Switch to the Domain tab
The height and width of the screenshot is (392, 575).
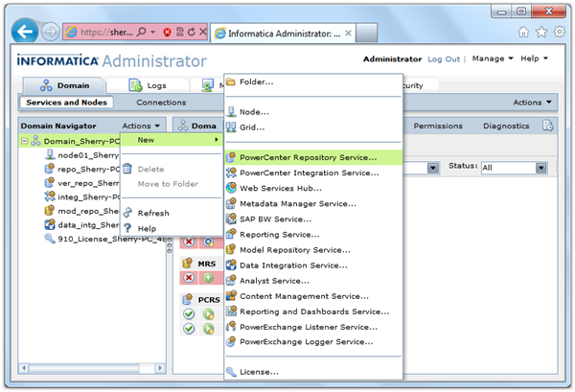(65, 85)
